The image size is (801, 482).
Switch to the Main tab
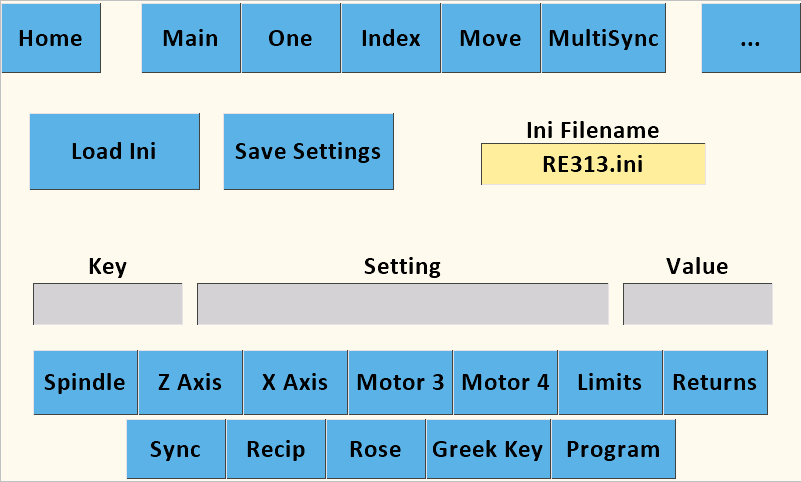[x=190, y=39]
